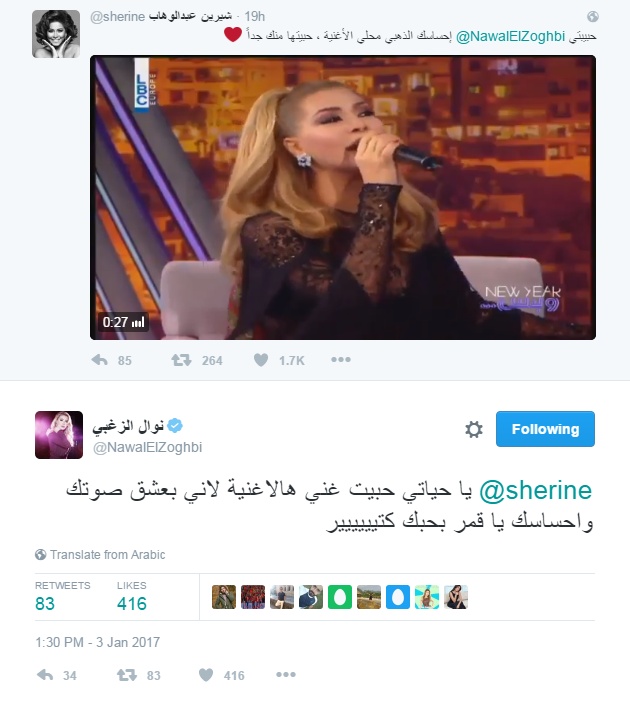Like Nawal's tweet with 416 likes
This screenshot has height=702, width=630.
206,675
